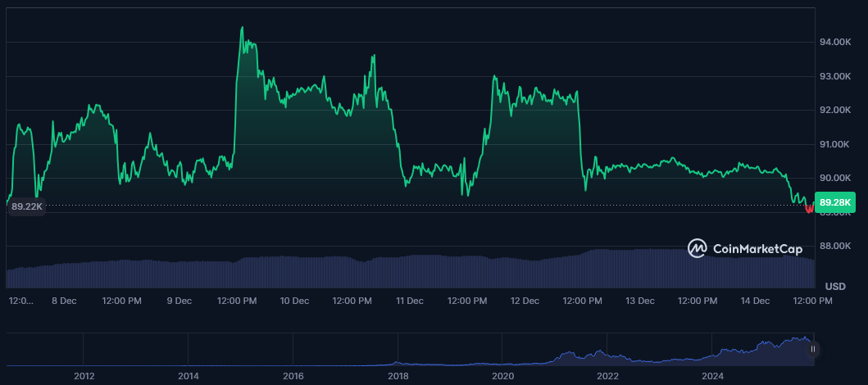
Task: Click the 10 Dec date label
Action: click(x=294, y=301)
